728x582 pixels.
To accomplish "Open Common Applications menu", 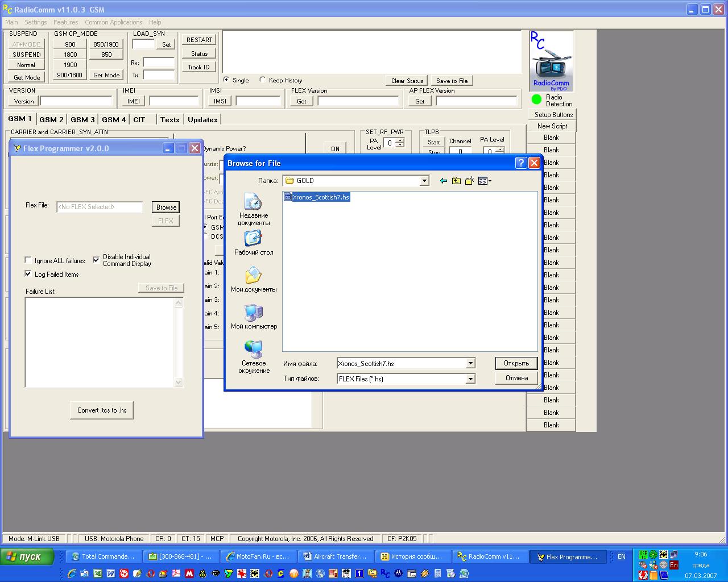I will pyautogui.click(x=113, y=22).
